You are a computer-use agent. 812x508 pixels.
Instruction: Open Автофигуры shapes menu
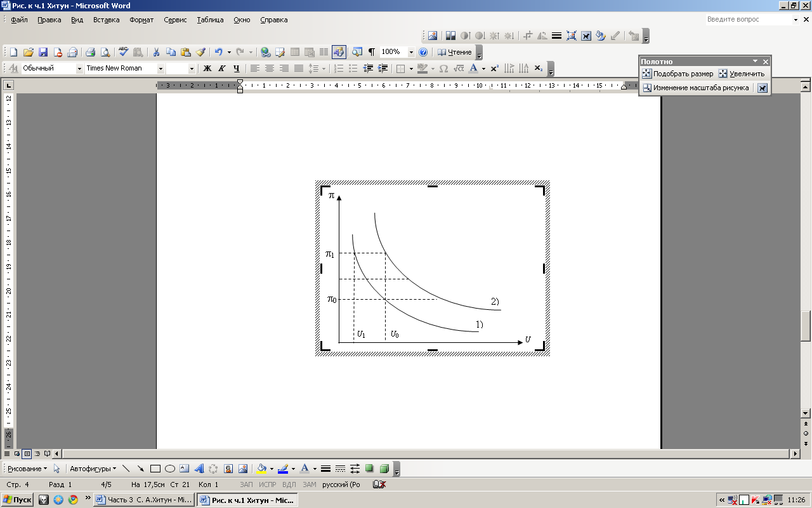tap(93, 469)
